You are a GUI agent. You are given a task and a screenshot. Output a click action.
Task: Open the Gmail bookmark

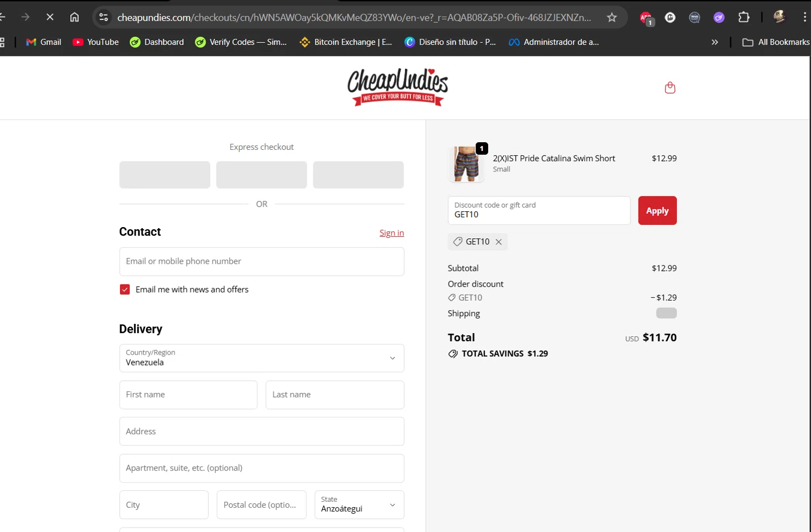tap(44, 42)
